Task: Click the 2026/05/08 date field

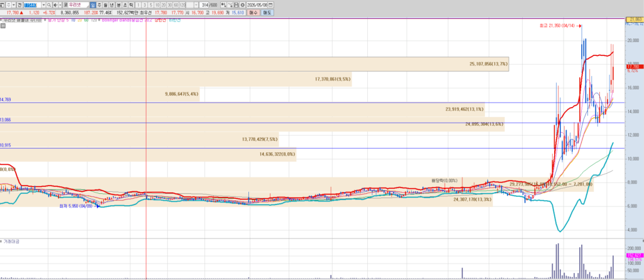Action: (257, 5)
